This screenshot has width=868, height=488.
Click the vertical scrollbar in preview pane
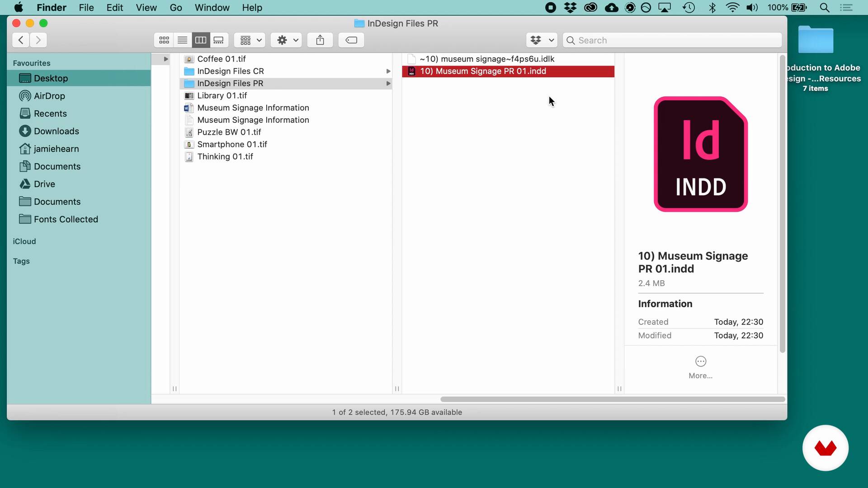pyautogui.click(x=783, y=204)
